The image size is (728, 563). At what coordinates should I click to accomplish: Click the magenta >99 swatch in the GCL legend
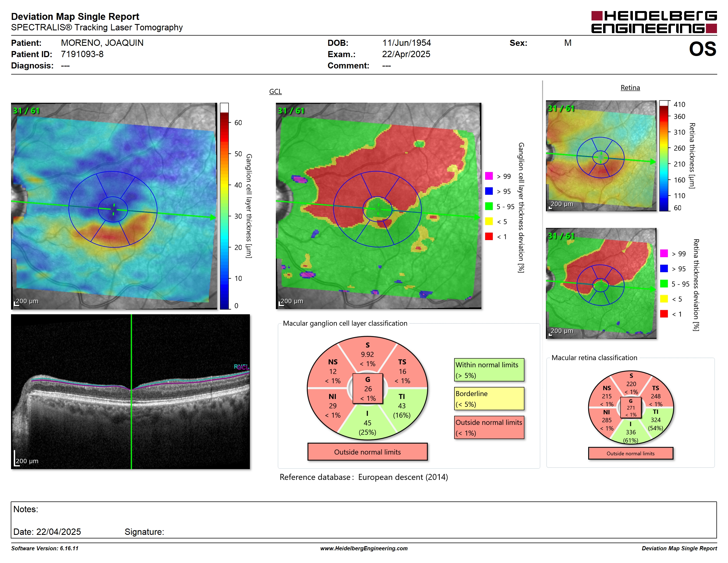click(x=489, y=176)
